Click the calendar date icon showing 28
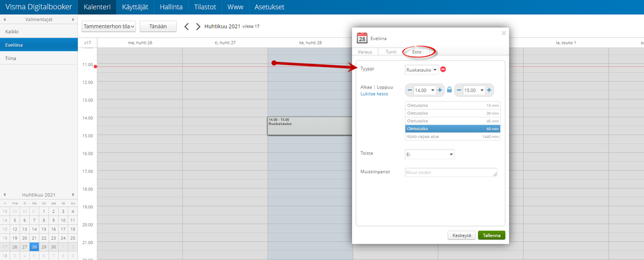The width and height of the screenshot is (644, 260). point(362,38)
